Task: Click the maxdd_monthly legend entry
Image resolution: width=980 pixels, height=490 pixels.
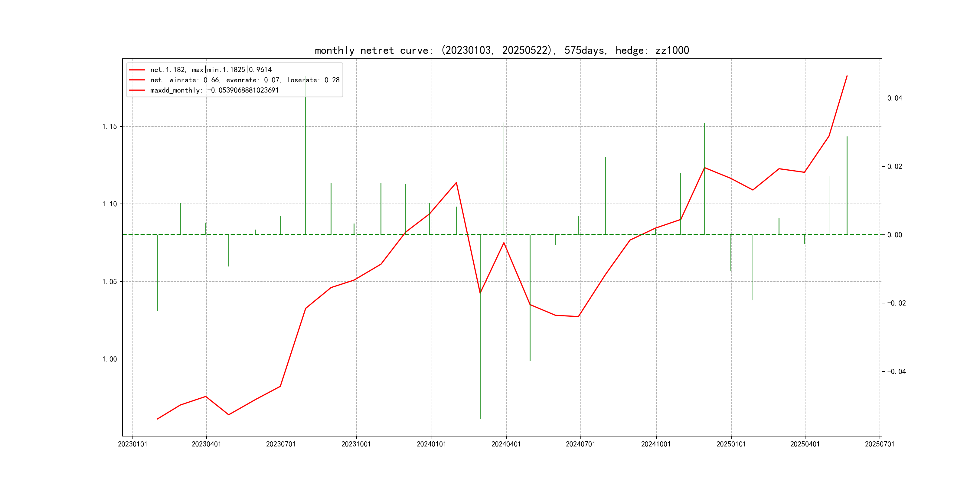Action: (x=214, y=90)
